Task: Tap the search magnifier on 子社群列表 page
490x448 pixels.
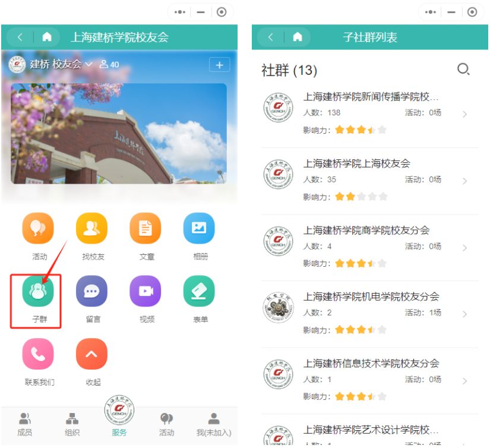Action: [x=464, y=70]
